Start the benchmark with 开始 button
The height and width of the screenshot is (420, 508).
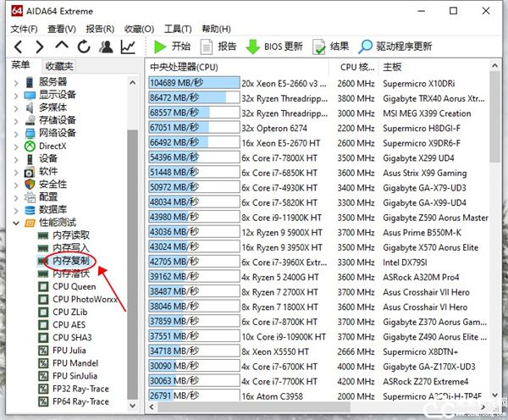172,47
